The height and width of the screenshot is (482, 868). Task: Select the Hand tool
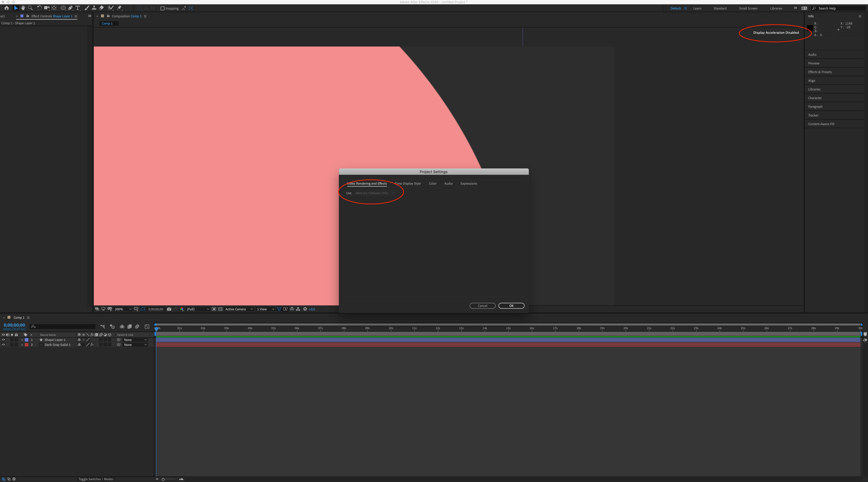23,8
